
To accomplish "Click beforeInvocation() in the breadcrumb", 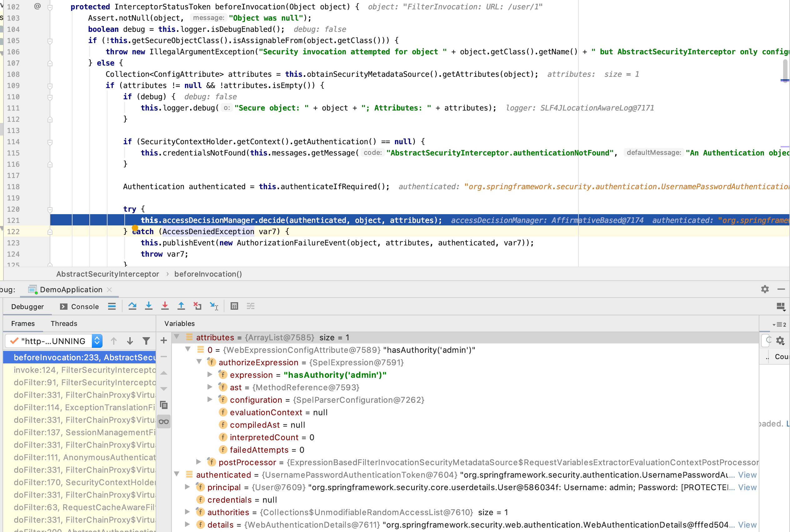I will pyautogui.click(x=208, y=274).
